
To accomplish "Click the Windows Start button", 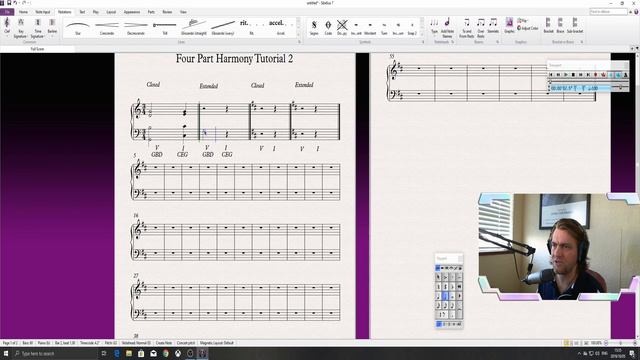I will (x=6, y=353).
